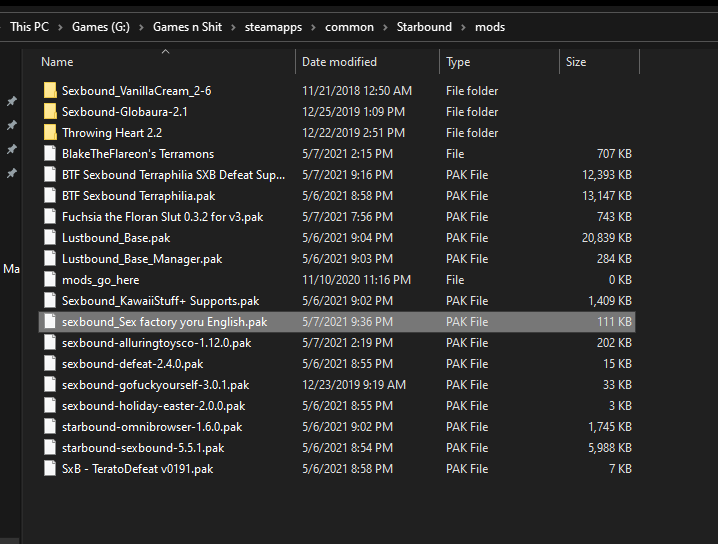Click file icon of Sexbound_KawaiiStuff+ Supports.pak
The height and width of the screenshot is (544, 718).
point(50,301)
